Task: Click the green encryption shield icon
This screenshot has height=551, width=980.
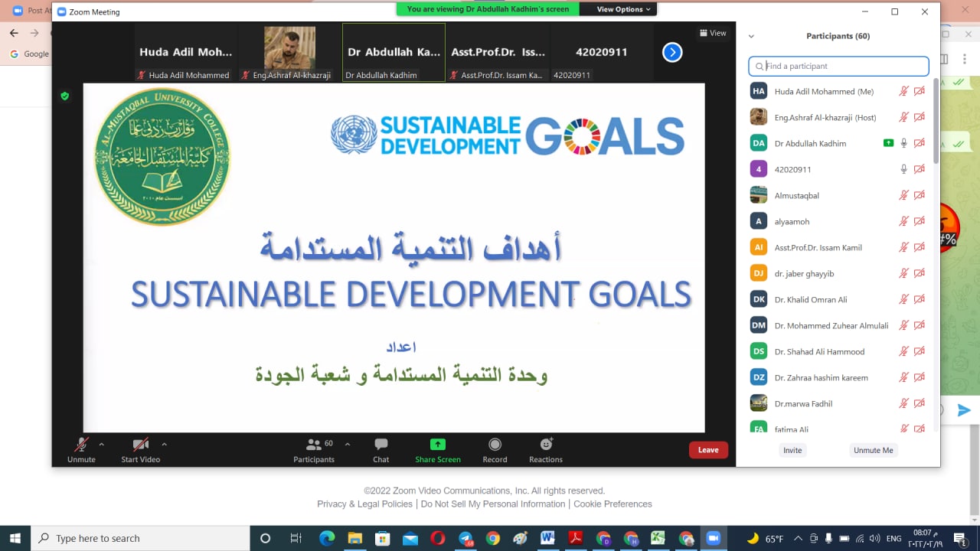Action: click(x=64, y=96)
